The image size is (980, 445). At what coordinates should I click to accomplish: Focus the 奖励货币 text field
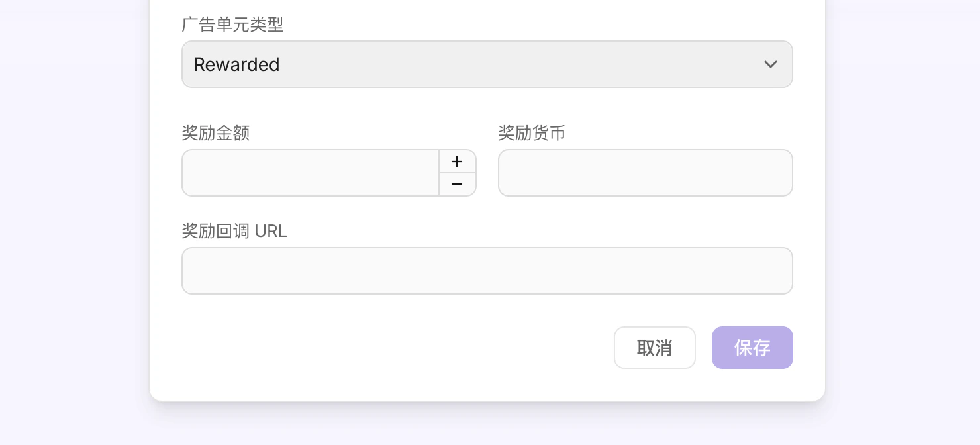[645, 173]
